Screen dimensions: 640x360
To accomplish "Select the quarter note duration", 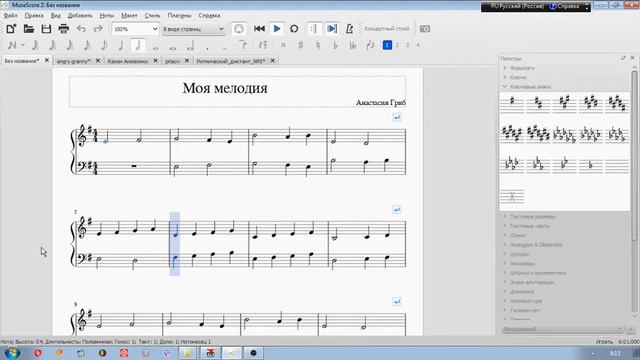I will point(121,45).
